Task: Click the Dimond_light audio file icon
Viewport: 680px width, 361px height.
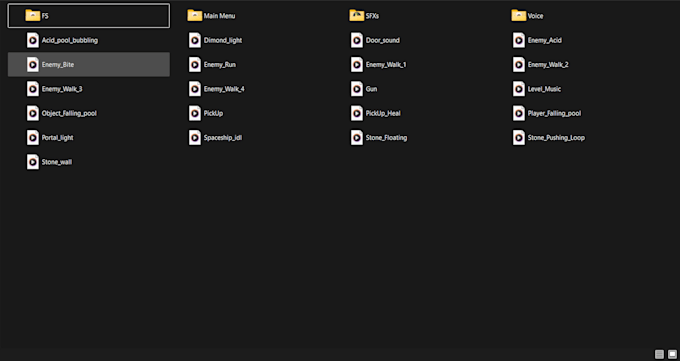Action: [195, 40]
